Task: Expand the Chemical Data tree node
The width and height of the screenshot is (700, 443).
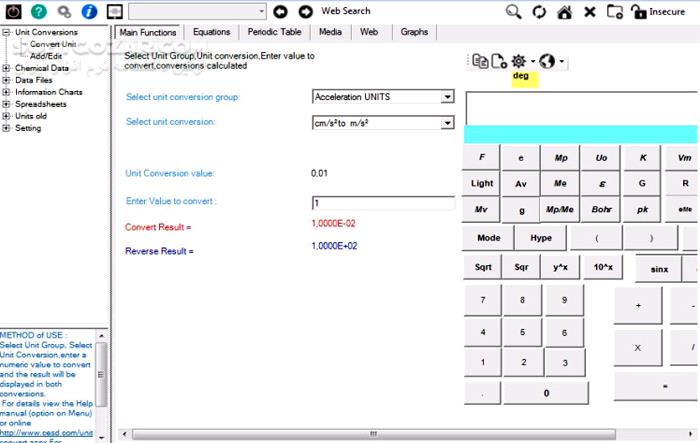Action: click(6, 68)
